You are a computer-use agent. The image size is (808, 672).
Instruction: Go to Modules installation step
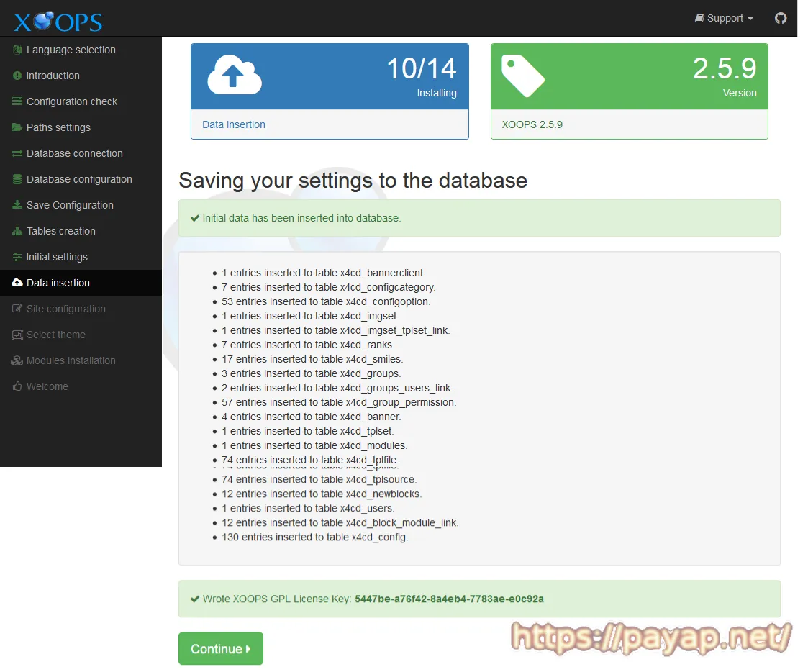pos(71,360)
